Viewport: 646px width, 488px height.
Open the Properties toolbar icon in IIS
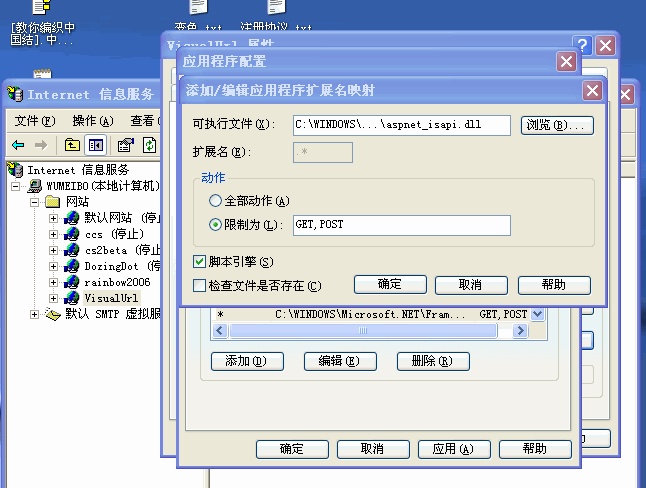click(x=126, y=145)
